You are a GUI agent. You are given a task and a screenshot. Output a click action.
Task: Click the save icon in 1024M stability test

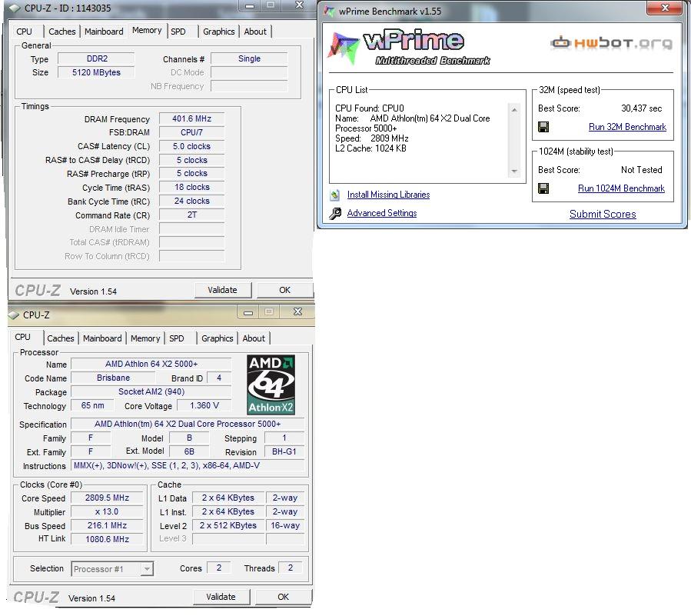543,188
